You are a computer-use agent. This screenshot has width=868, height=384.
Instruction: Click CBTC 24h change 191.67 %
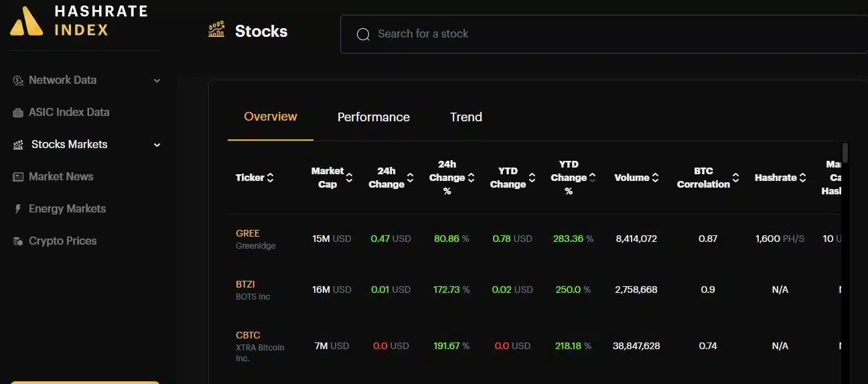451,346
